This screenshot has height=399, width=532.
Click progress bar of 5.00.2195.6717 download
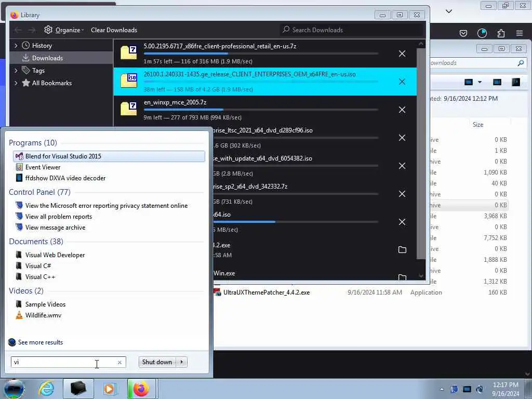261,54
